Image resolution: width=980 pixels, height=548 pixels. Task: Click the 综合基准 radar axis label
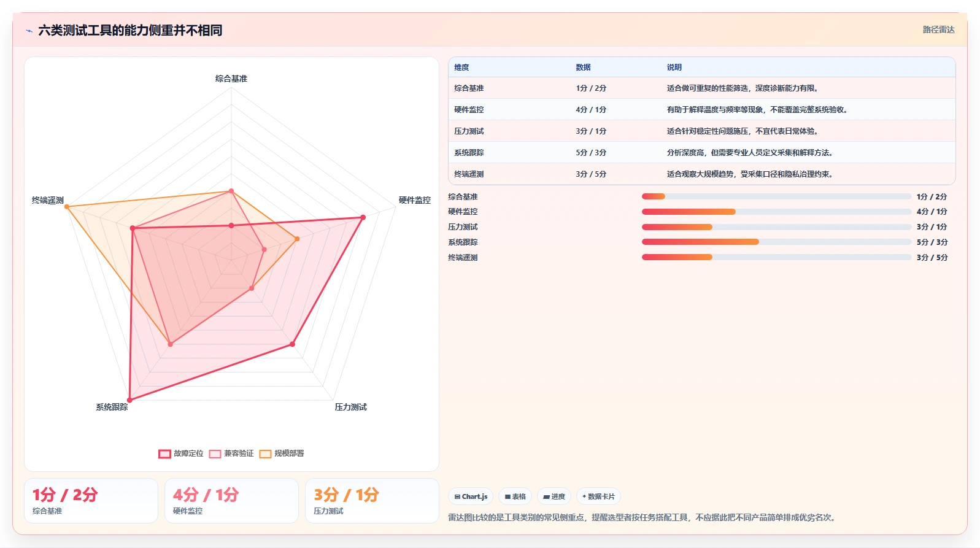(231, 79)
